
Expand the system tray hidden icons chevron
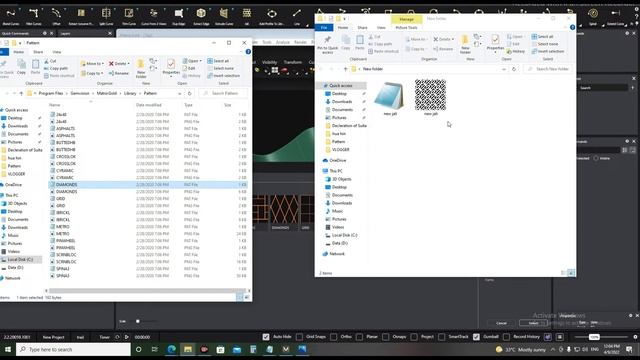[x=553, y=349]
